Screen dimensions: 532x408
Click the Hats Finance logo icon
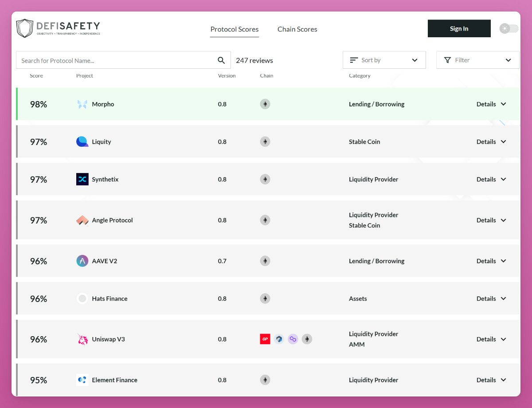[x=82, y=298]
